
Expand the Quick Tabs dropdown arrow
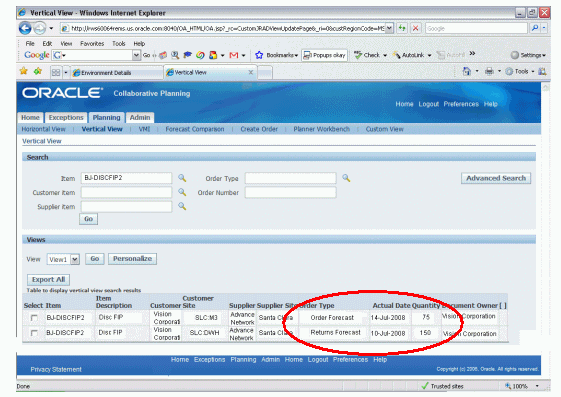[x=65, y=73]
